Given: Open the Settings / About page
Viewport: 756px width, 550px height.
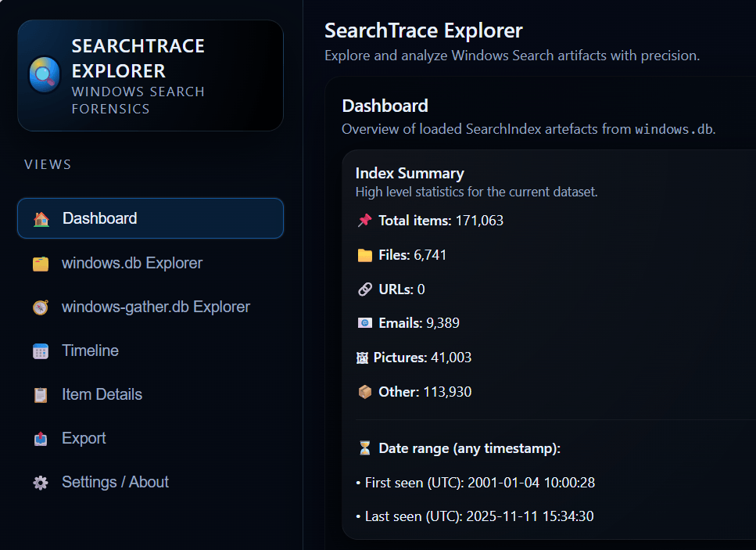Looking at the screenshot, I should 115,482.
